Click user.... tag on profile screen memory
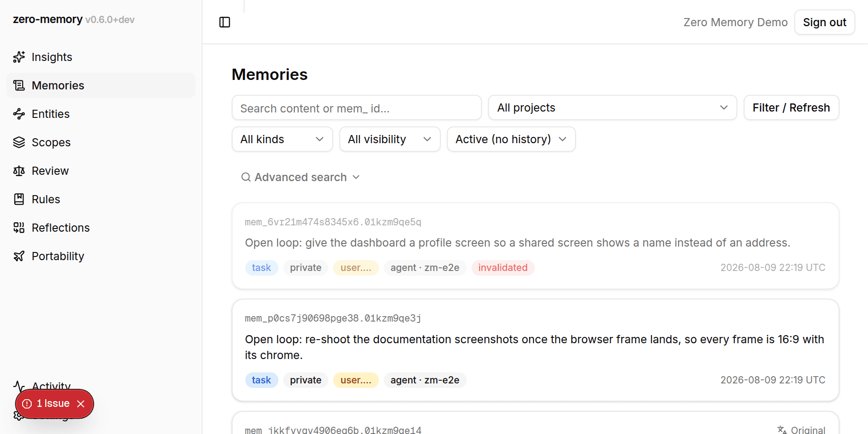The width and height of the screenshot is (868, 434). pyautogui.click(x=356, y=268)
